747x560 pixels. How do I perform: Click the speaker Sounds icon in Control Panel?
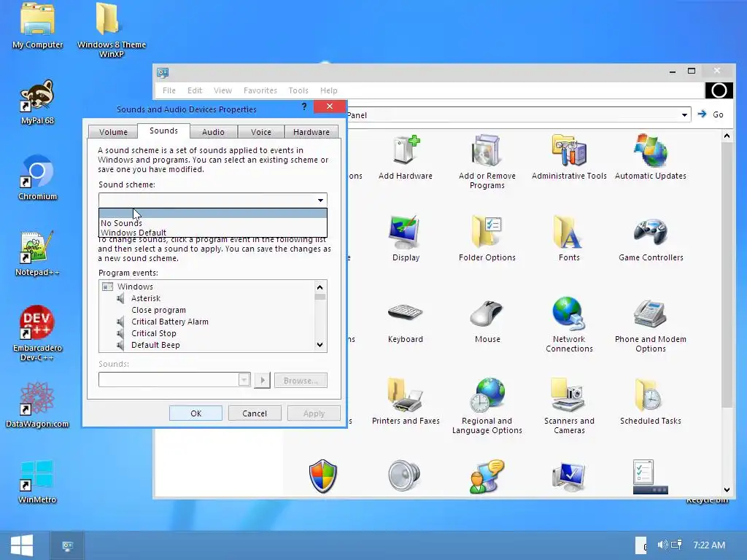click(404, 475)
